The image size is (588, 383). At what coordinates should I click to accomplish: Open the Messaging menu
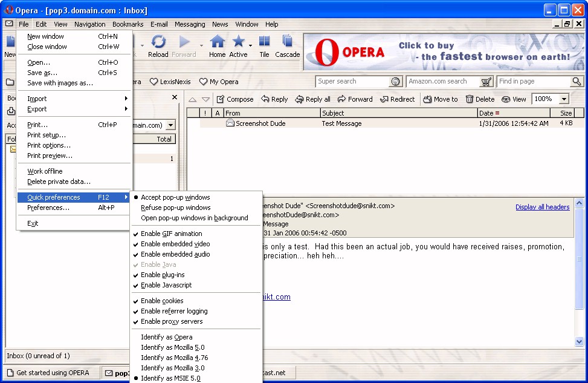pos(190,24)
